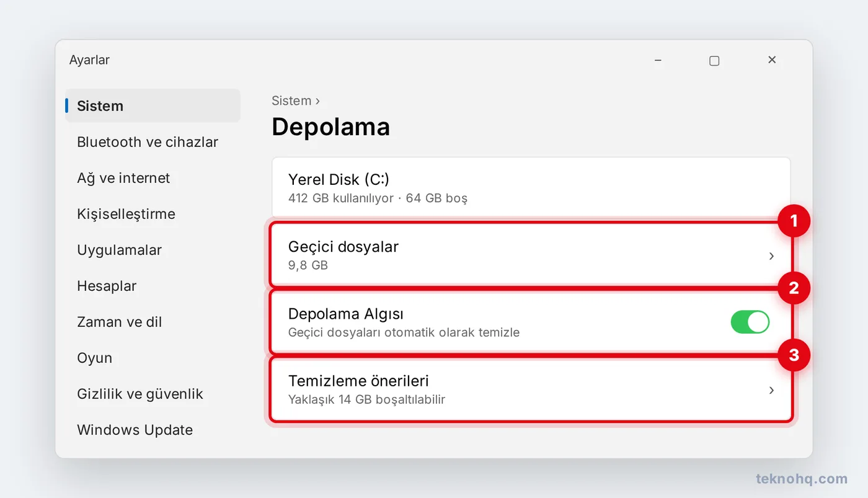Image resolution: width=868 pixels, height=498 pixels.
Task: Click 'Yaklaşık 14 GB boşaltılabilir' text
Action: [367, 399]
